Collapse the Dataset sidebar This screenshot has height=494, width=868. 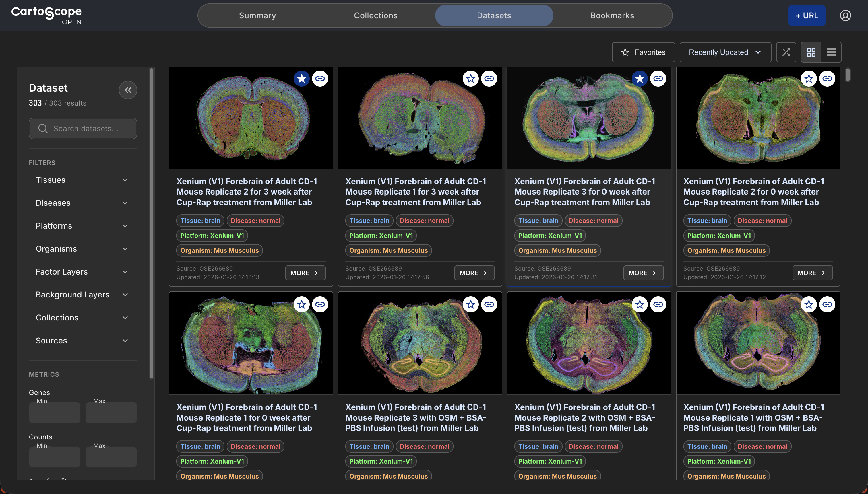point(128,90)
